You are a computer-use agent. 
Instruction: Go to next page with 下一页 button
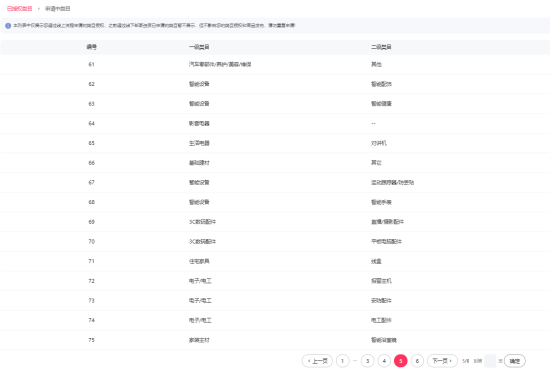(442, 361)
